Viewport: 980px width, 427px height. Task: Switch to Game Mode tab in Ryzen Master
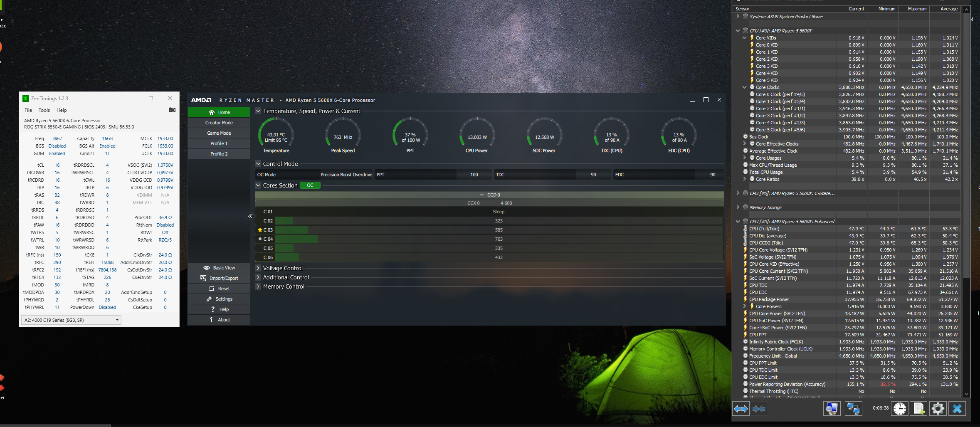tap(219, 133)
